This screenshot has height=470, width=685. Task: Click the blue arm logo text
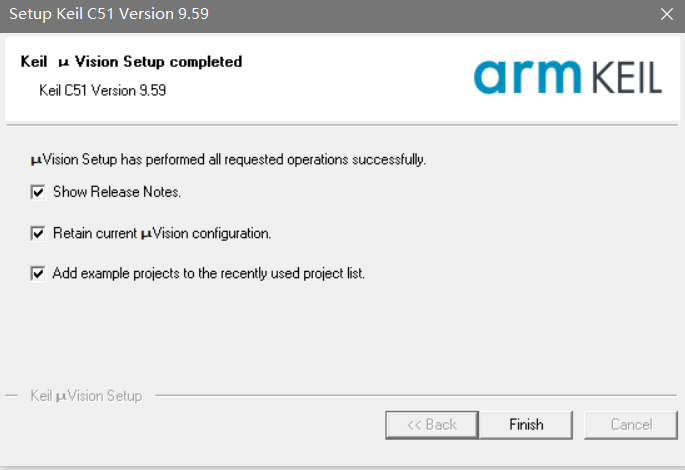528,77
